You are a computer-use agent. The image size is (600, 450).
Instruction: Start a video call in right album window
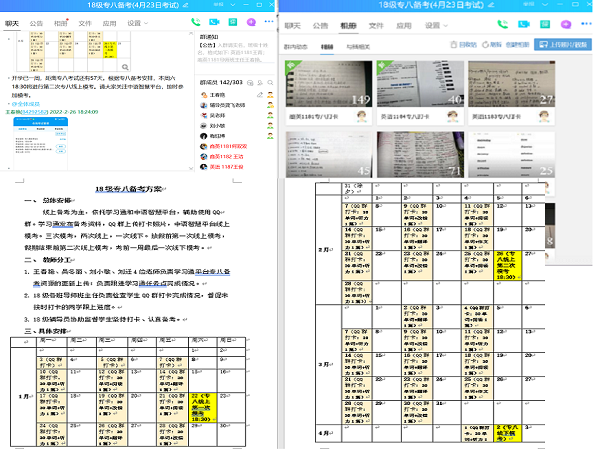(523, 24)
